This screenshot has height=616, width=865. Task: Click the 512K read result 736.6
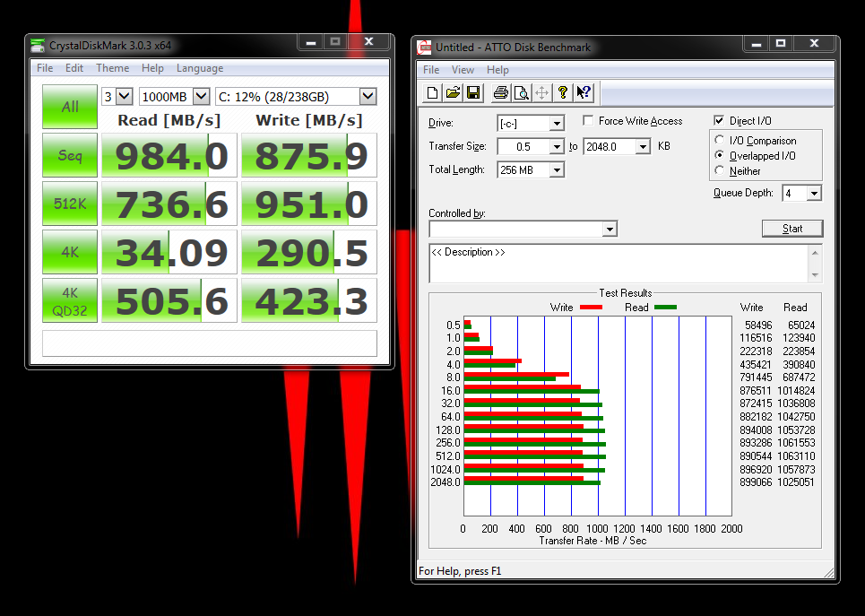[169, 204]
